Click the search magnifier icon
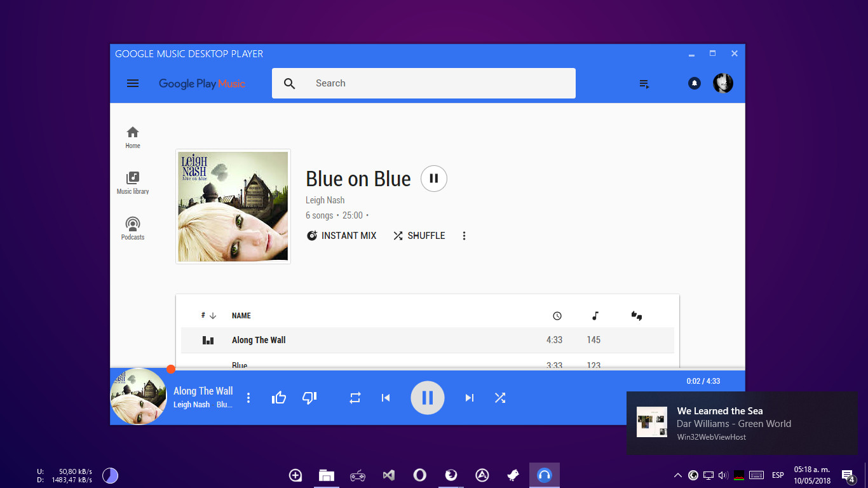This screenshot has height=488, width=868. (x=290, y=83)
